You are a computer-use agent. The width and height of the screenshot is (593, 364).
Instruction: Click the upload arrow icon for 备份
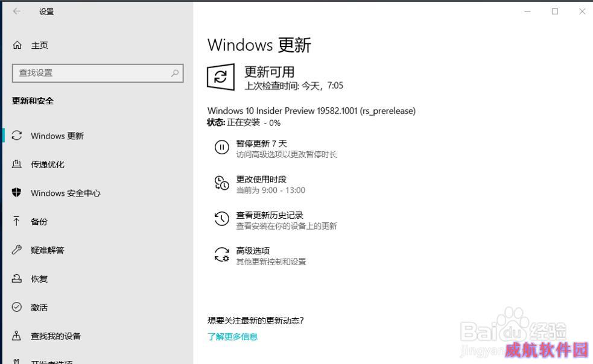16,221
